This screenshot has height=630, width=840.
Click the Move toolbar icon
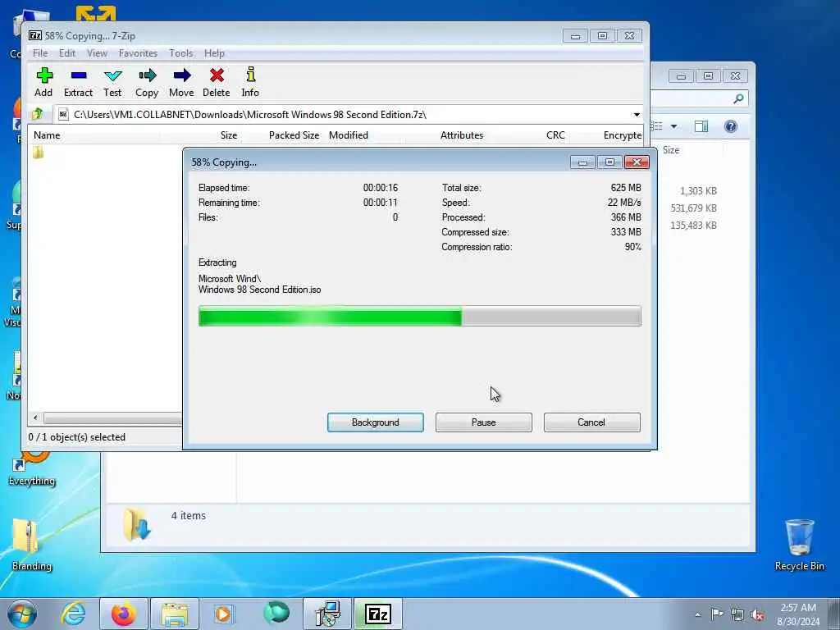point(181,82)
